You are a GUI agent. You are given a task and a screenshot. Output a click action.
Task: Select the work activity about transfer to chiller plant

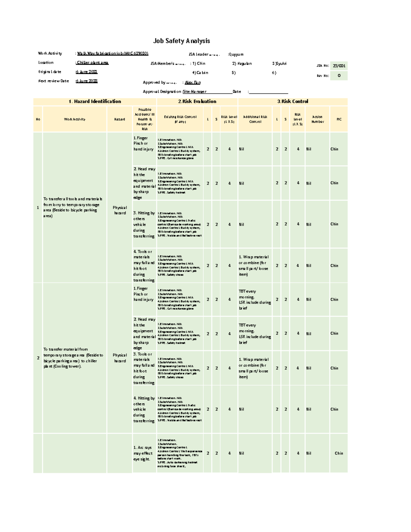(73, 358)
